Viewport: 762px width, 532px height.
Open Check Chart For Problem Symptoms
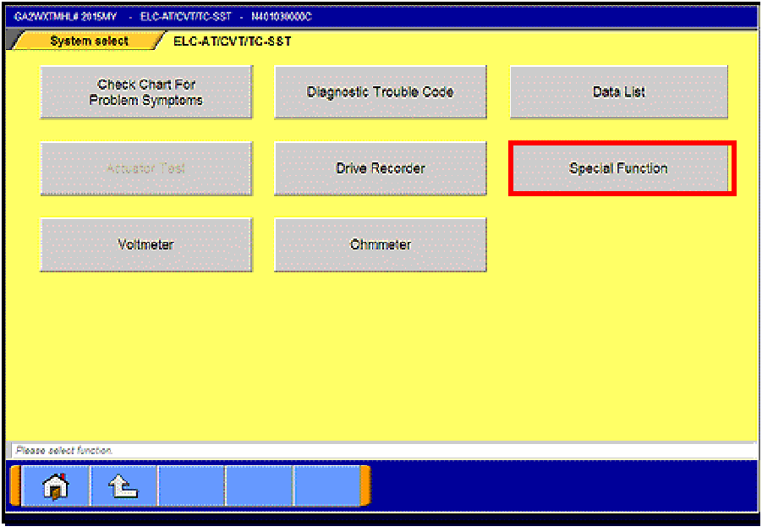(146, 92)
